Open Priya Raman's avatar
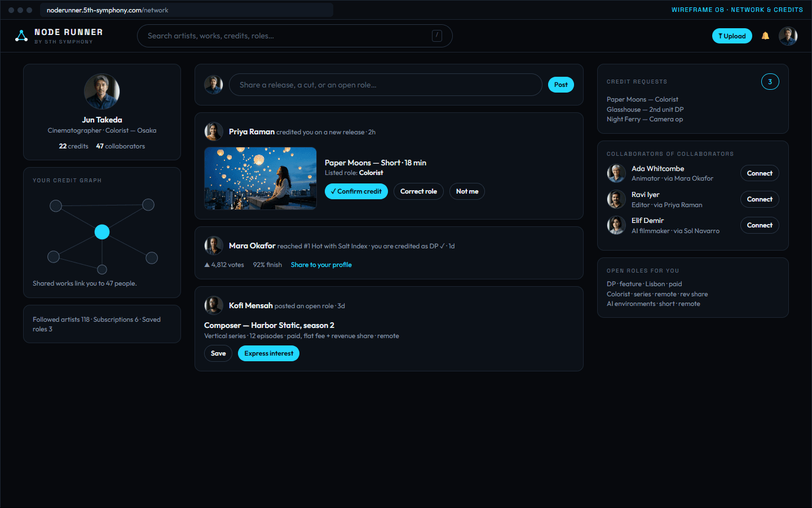This screenshot has width=812, height=508. [x=214, y=132]
